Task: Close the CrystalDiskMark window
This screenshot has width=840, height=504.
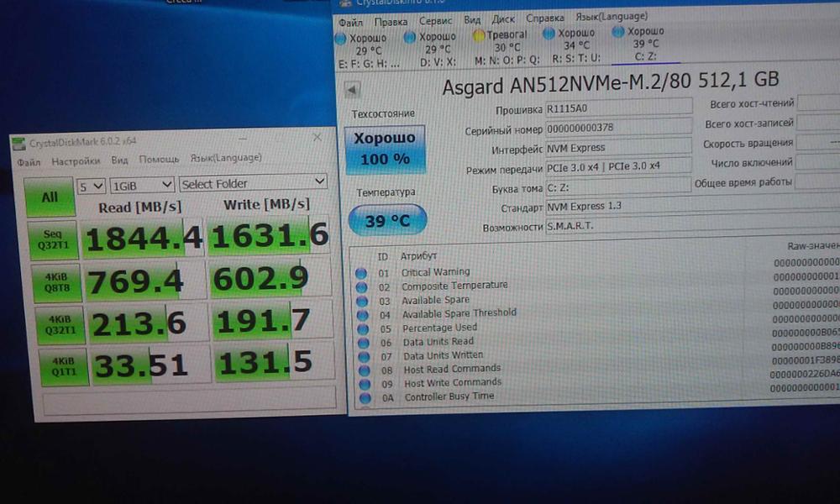Action: 318,138
